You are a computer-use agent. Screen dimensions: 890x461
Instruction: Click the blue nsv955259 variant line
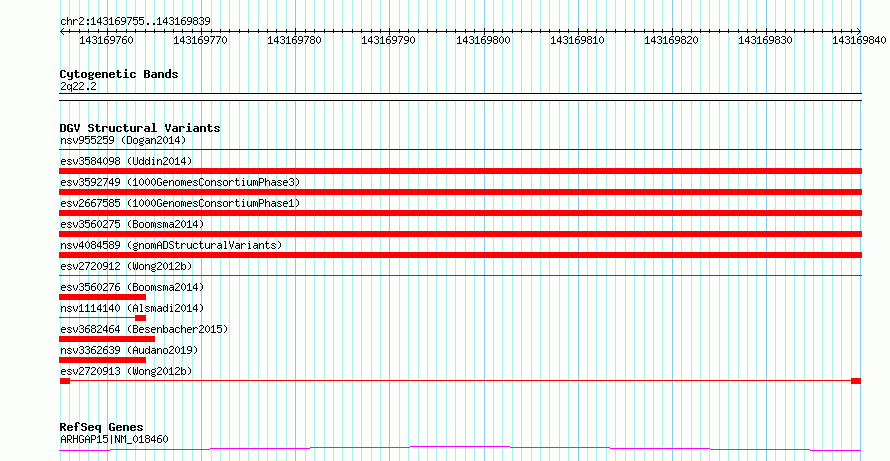coord(461,149)
